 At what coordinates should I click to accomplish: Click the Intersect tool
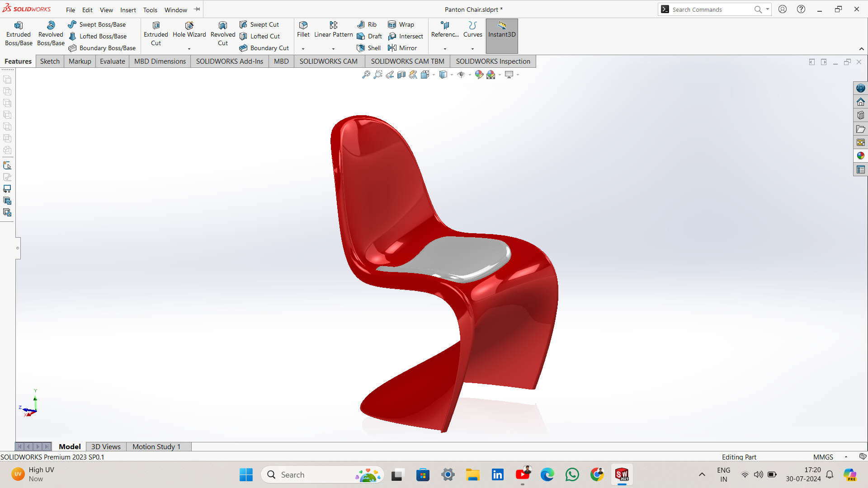click(x=406, y=36)
